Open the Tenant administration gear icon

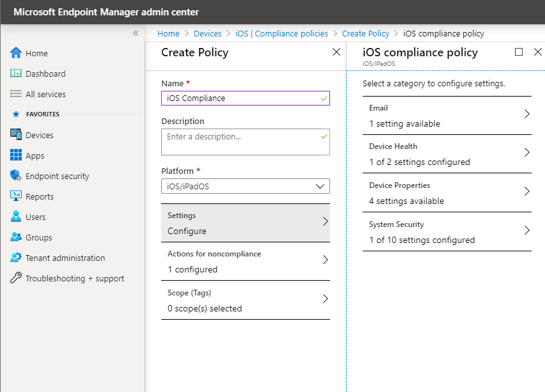16,258
